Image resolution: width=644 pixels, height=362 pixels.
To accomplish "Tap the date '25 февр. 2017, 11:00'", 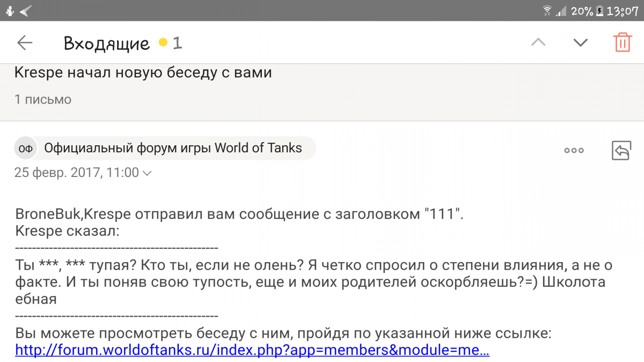I will coord(77,173).
